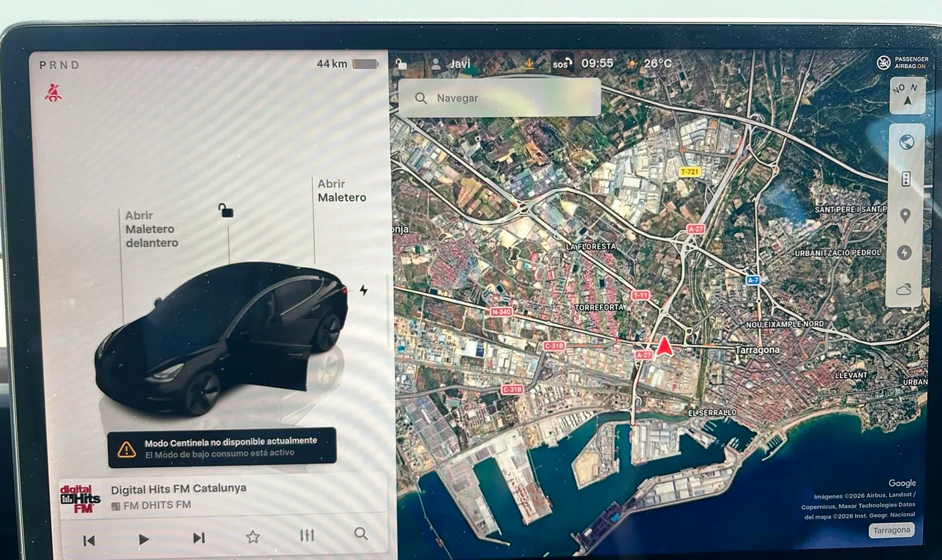942x560 pixels.
Task: Tap the battery level icon
Action: (x=366, y=64)
